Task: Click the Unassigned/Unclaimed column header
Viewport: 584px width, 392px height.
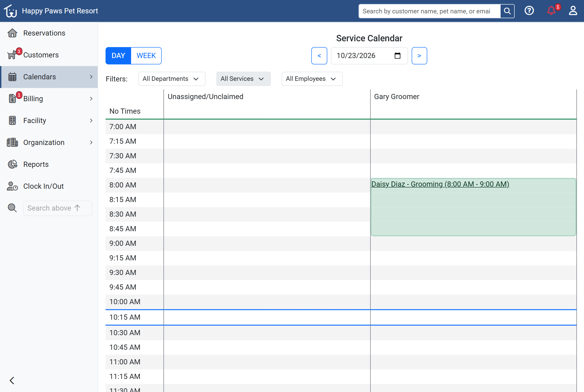Action: point(205,97)
